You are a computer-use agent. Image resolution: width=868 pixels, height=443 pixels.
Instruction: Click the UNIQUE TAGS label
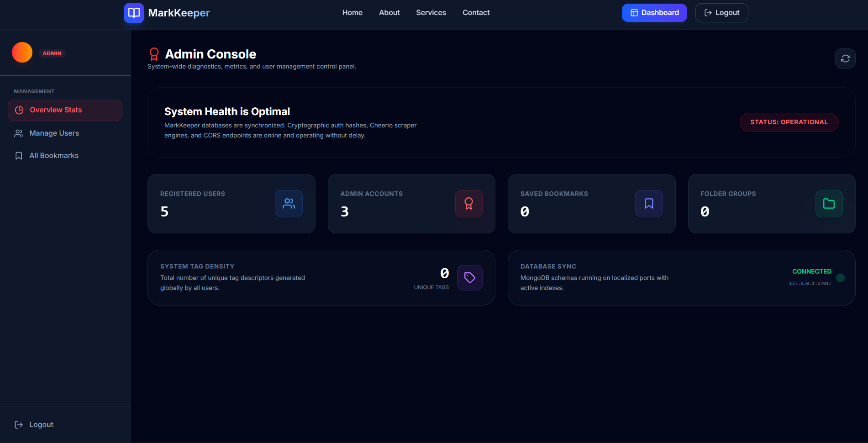(431, 287)
